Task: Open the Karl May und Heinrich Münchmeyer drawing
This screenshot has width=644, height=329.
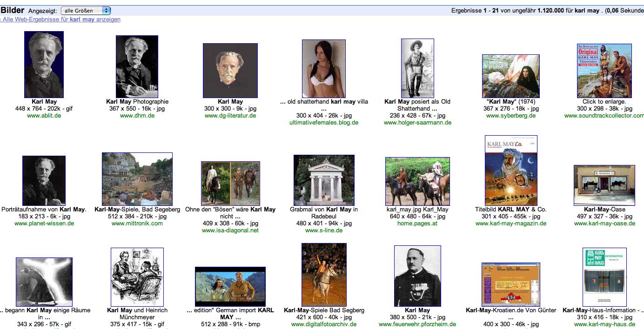Action: tap(137, 277)
